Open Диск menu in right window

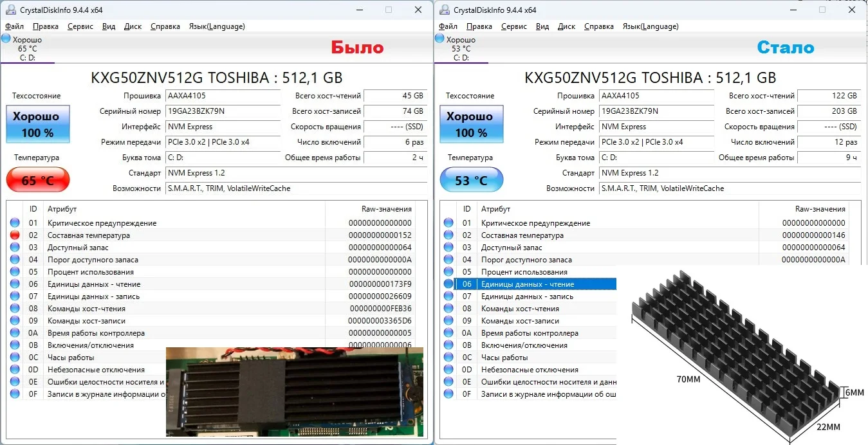click(x=566, y=26)
